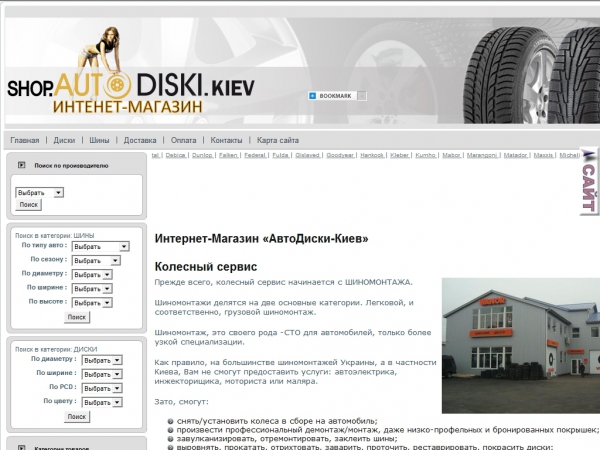The image size is (600, 450).
Task: Open the Kleber brand link
Action: [400, 155]
